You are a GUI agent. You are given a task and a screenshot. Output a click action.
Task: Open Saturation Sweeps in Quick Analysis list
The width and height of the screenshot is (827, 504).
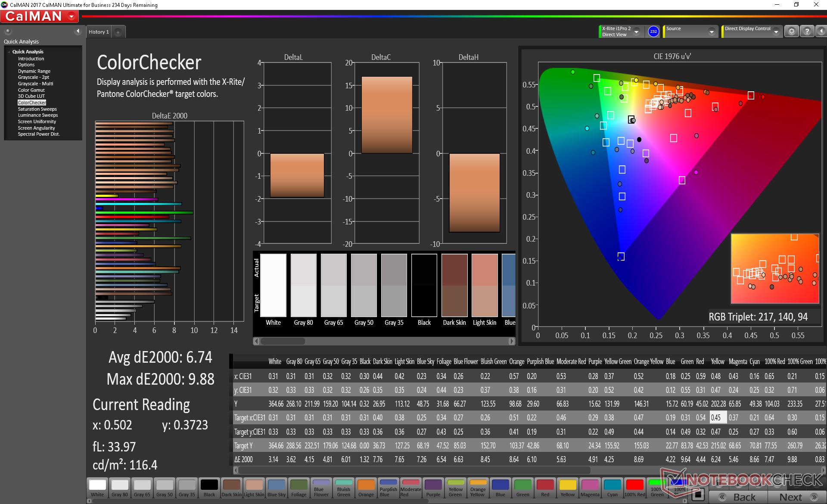(x=37, y=109)
